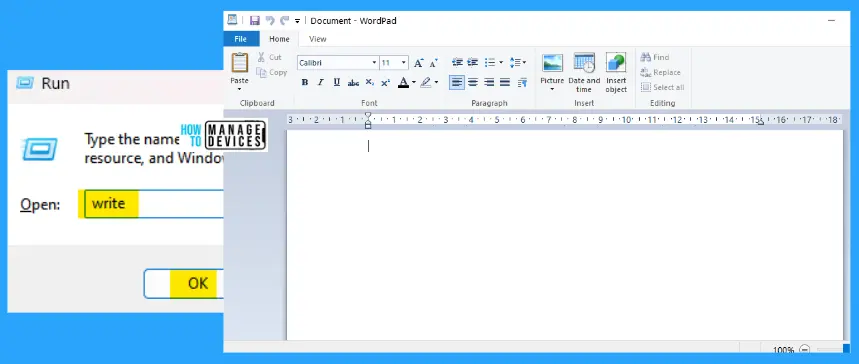Toggle Italic formatting
The image size is (859, 364).
[320, 83]
